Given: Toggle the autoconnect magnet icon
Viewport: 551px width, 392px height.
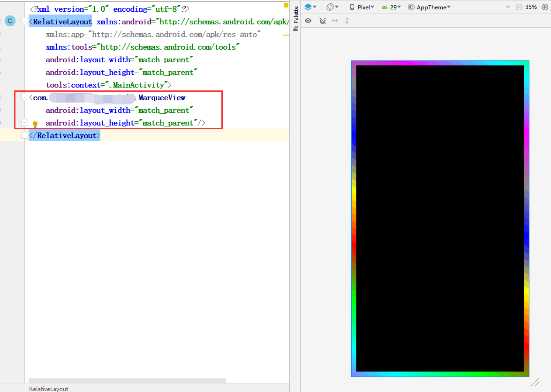Looking at the screenshot, I should pyautogui.click(x=322, y=21).
